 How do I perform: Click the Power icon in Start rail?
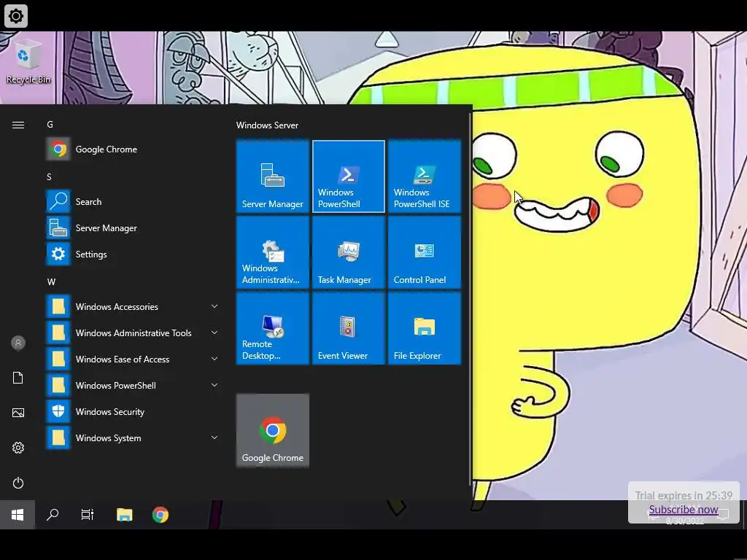pos(18,483)
